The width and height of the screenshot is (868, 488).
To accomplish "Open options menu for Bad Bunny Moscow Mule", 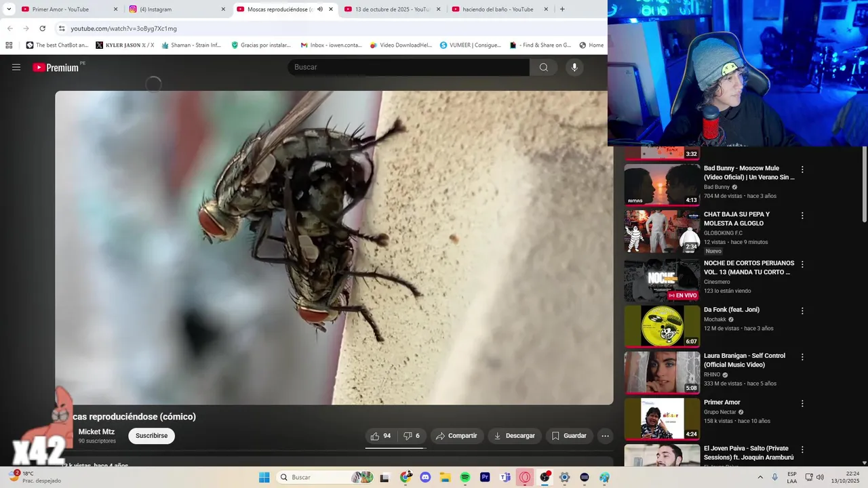I will tap(802, 169).
